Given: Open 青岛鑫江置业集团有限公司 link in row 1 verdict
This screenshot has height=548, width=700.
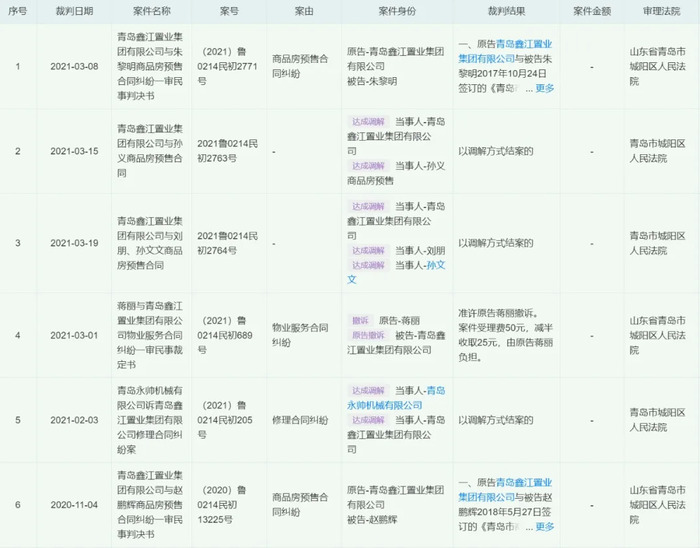Looking at the screenshot, I should 505,51.
